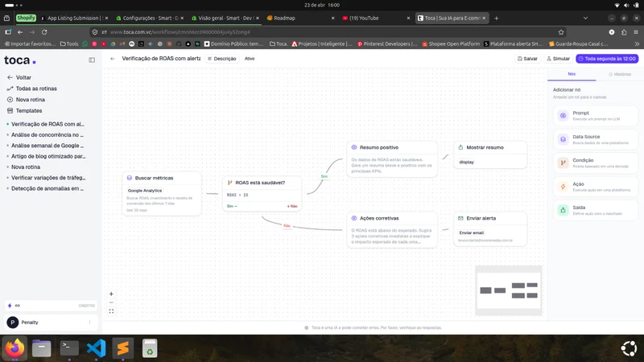Image resolution: width=644 pixels, height=362 pixels.
Task: Switch to Histórico tab
Action: coord(620,74)
